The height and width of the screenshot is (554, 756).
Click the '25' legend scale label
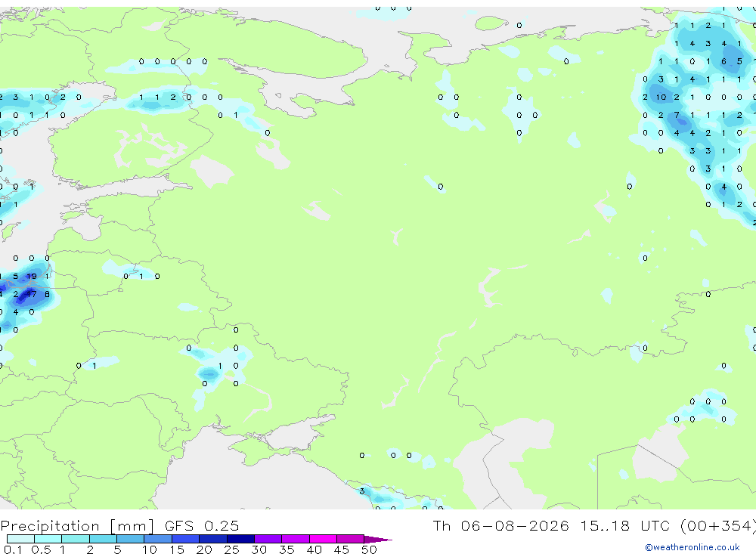(231, 549)
